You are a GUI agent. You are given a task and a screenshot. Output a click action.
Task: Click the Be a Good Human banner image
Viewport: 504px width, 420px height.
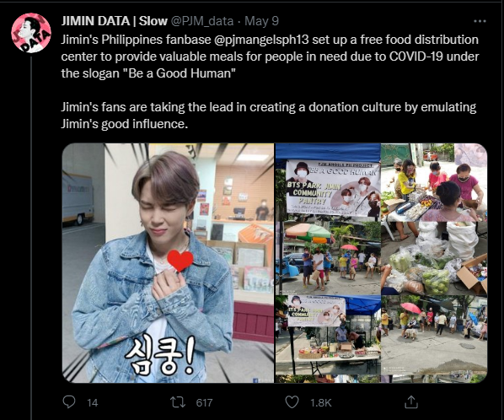332,188
